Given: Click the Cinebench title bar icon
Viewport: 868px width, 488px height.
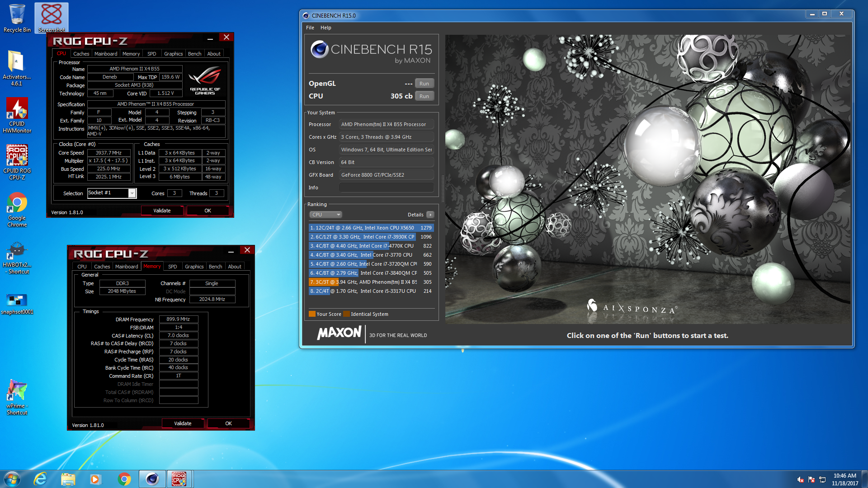Looking at the screenshot, I should click(x=306, y=15).
